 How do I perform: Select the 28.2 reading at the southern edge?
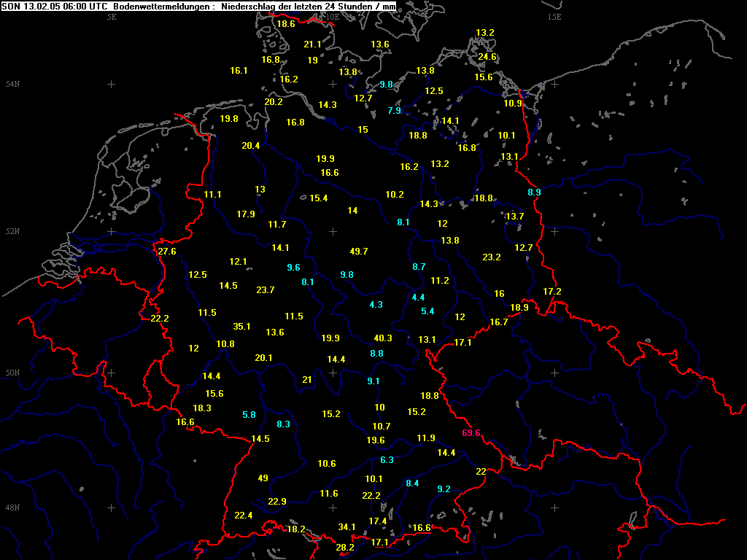tap(345, 548)
